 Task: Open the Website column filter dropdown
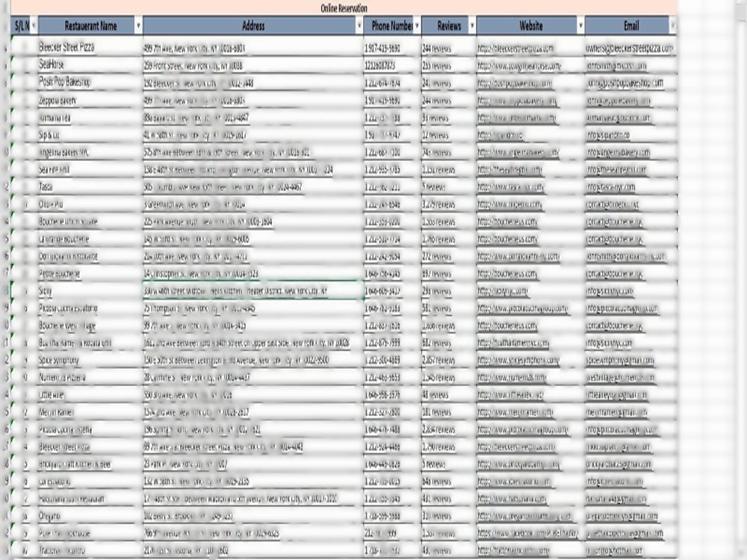(580, 25)
